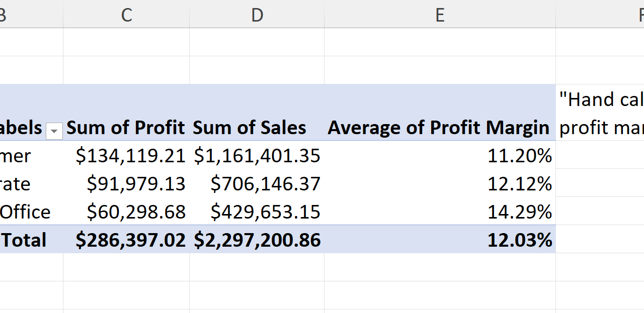This screenshot has width=644, height=313.
Task: Click the Sum of Profit header cell
Action: coord(126,128)
